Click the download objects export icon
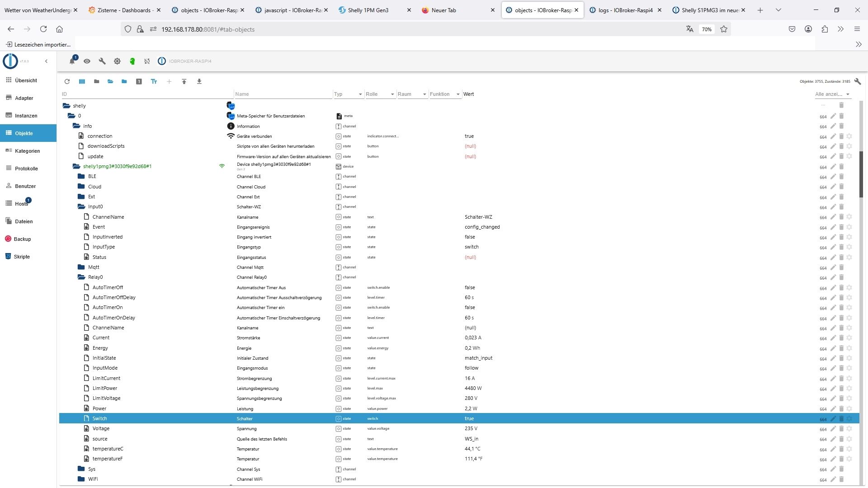This screenshot has width=868, height=488. (199, 81)
